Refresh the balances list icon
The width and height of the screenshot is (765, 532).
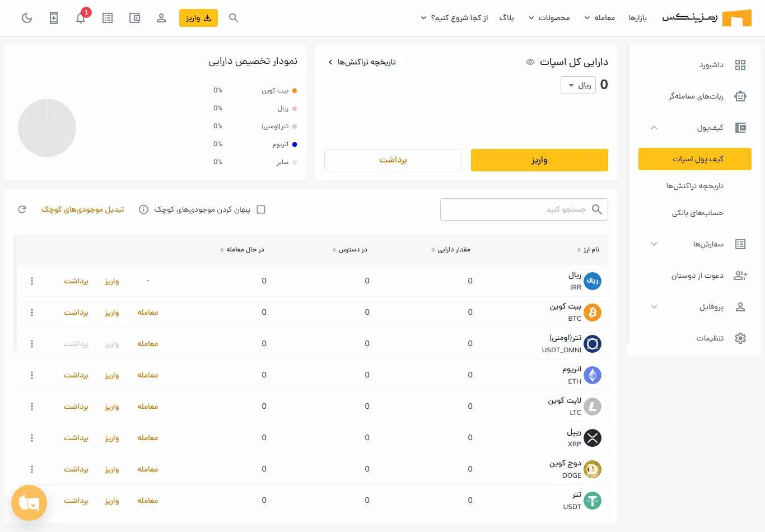point(22,209)
